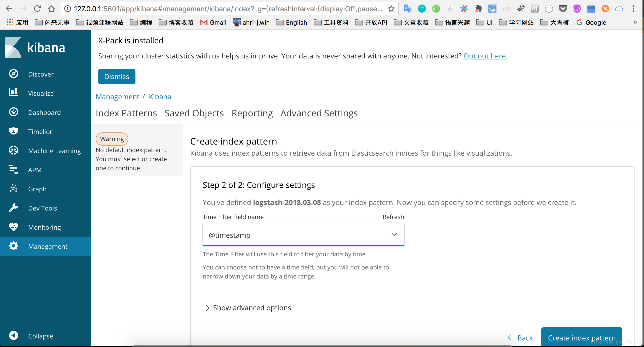Open the Dev Tools wrench icon
The height and width of the screenshot is (347, 644).
point(14,208)
